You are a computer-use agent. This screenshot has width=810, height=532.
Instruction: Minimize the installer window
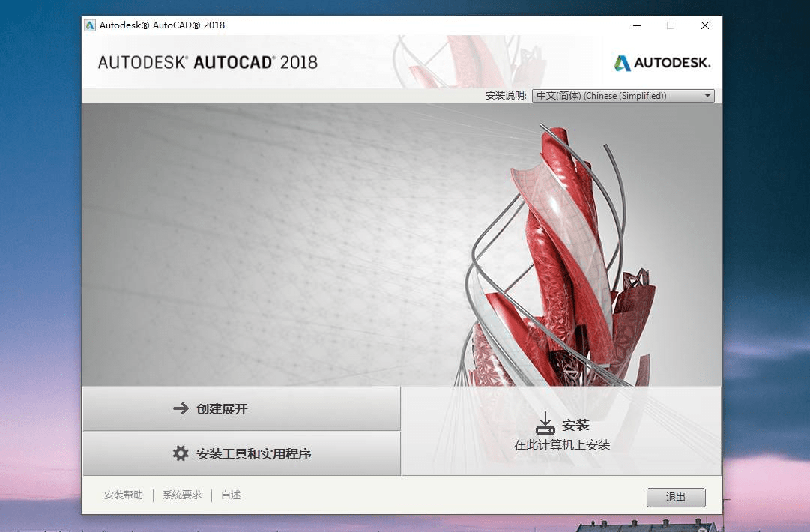[x=637, y=25]
